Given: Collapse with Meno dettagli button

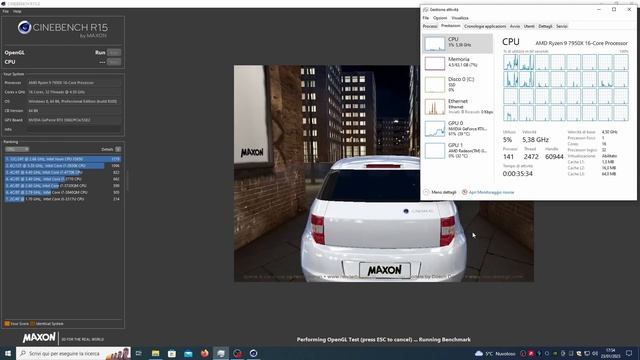Looking at the screenshot, I should pyautogui.click(x=440, y=192).
